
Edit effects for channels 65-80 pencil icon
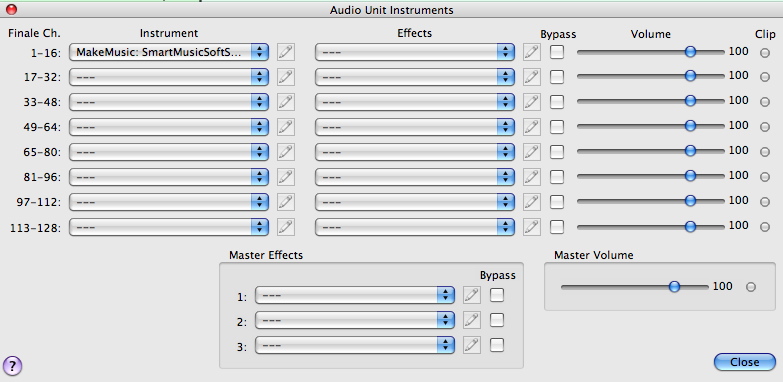[532, 152]
